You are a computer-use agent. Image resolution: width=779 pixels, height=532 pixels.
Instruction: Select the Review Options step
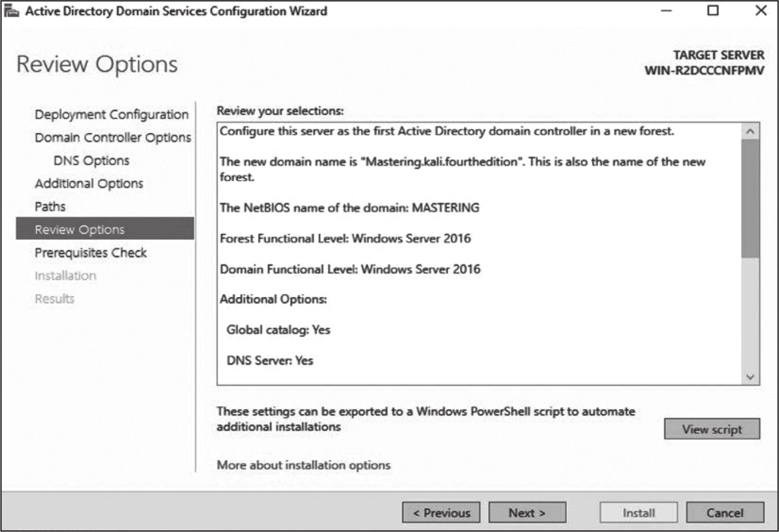click(x=79, y=230)
